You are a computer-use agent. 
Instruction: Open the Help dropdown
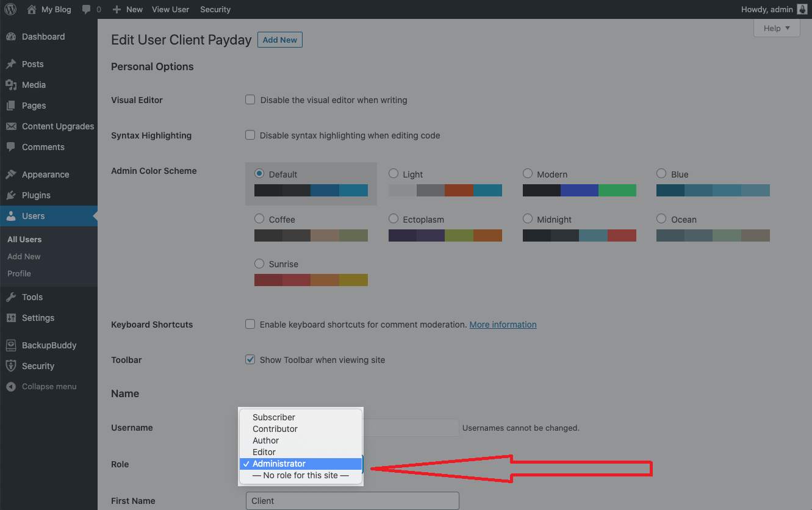click(x=776, y=28)
